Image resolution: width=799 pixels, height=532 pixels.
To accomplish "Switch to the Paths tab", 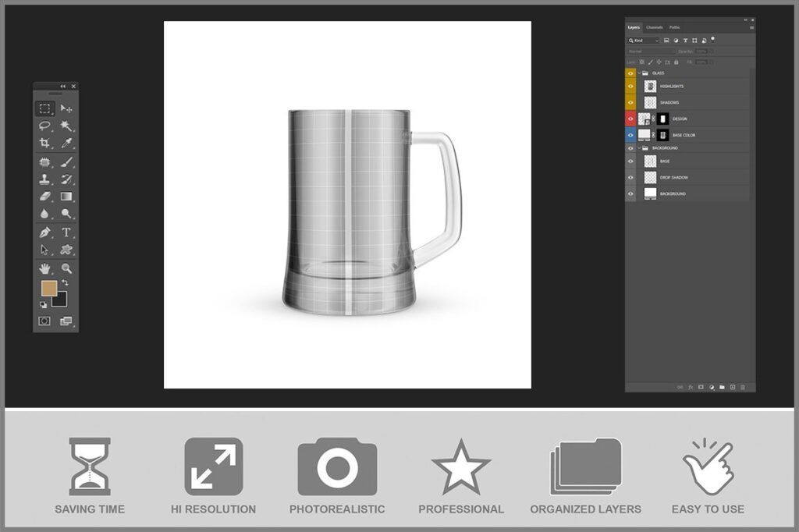I will pos(674,27).
